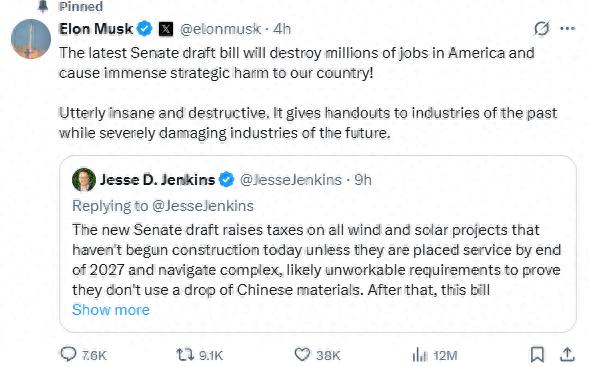
Task: Click the share upload icon
Action: coord(567,354)
